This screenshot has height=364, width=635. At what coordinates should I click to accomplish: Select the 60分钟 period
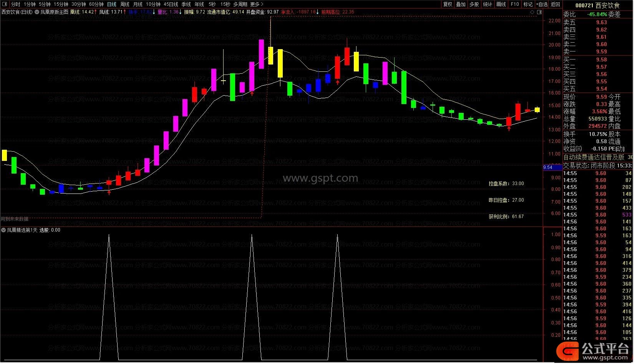point(96,4)
